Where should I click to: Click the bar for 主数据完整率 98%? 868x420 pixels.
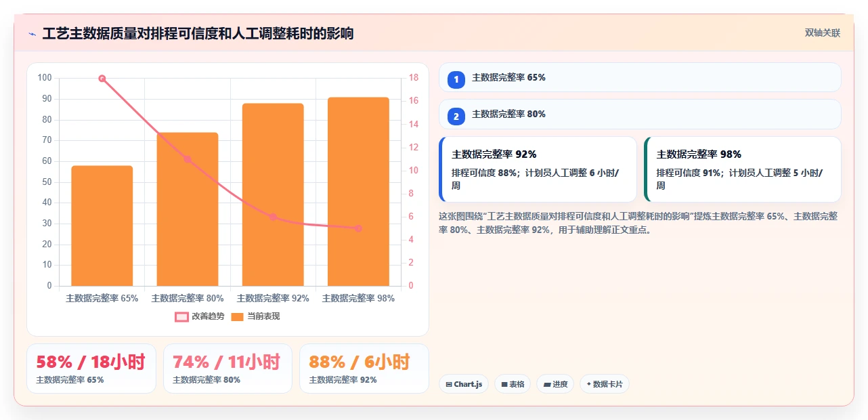pos(358,192)
